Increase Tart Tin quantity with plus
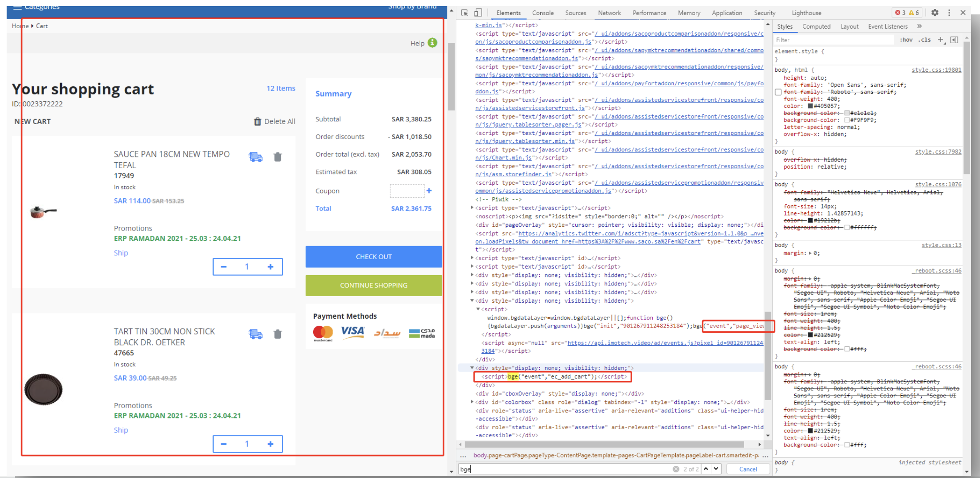980x478 pixels. point(271,444)
